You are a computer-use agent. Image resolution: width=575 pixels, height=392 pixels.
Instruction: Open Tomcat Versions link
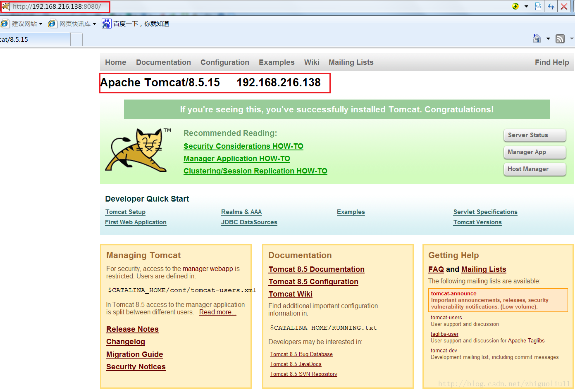tap(477, 222)
